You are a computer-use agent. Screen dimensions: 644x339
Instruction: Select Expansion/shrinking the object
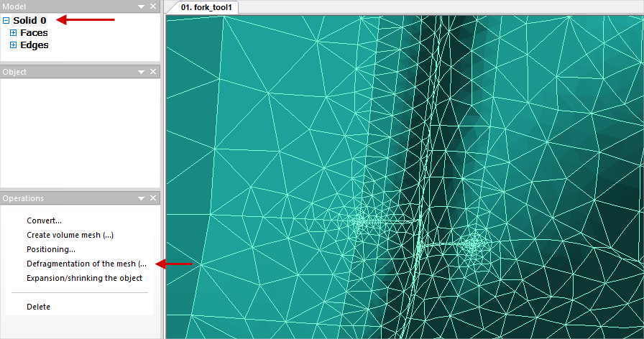[x=84, y=278]
